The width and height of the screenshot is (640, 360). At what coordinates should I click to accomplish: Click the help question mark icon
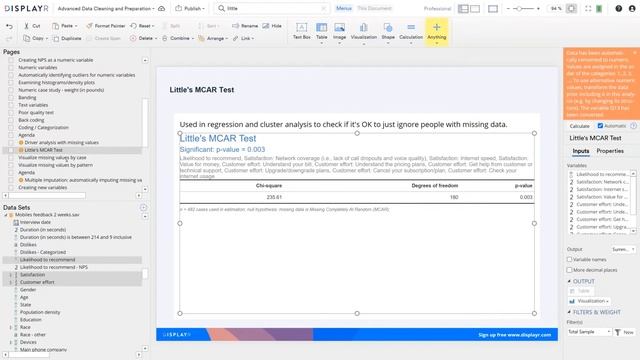619,9
